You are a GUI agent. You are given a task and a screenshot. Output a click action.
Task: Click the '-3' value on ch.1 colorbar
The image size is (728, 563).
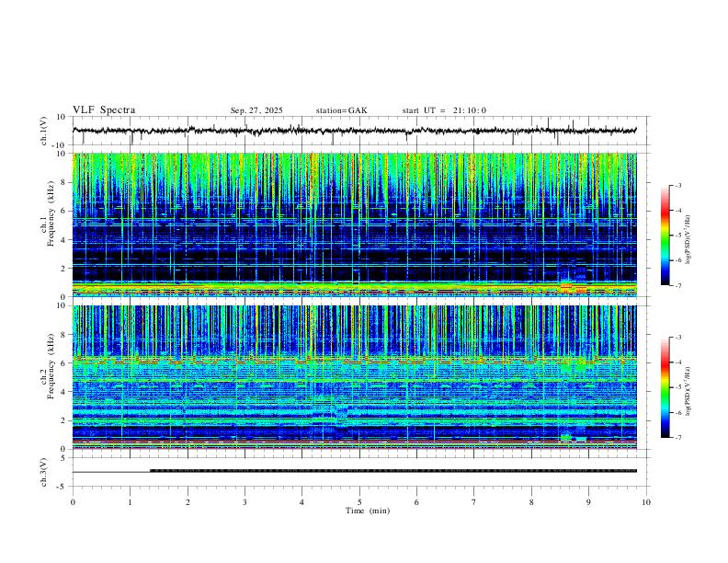click(677, 185)
